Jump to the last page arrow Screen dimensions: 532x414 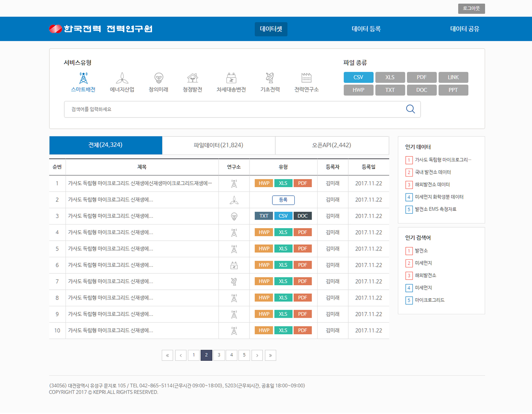pos(271,355)
